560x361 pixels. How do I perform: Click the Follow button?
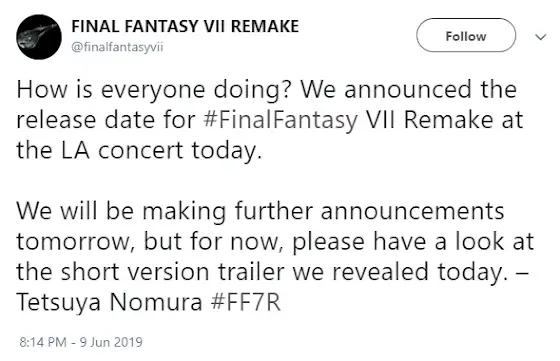(x=466, y=35)
